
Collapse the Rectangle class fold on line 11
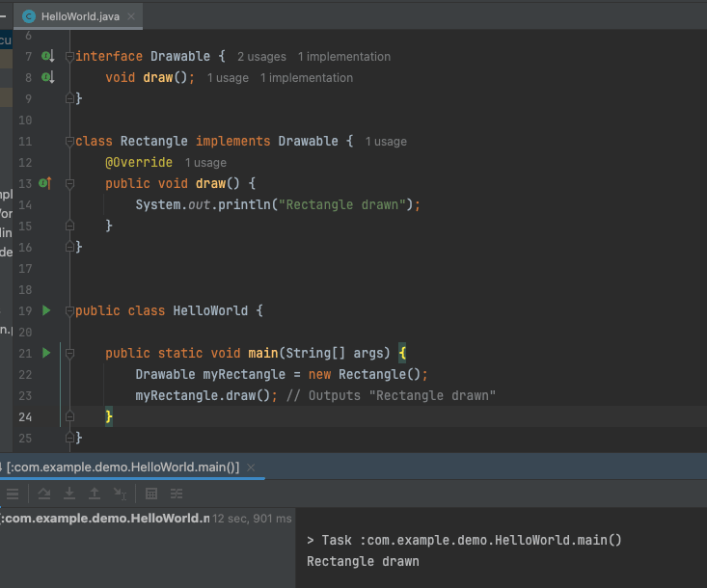pyautogui.click(x=69, y=142)
